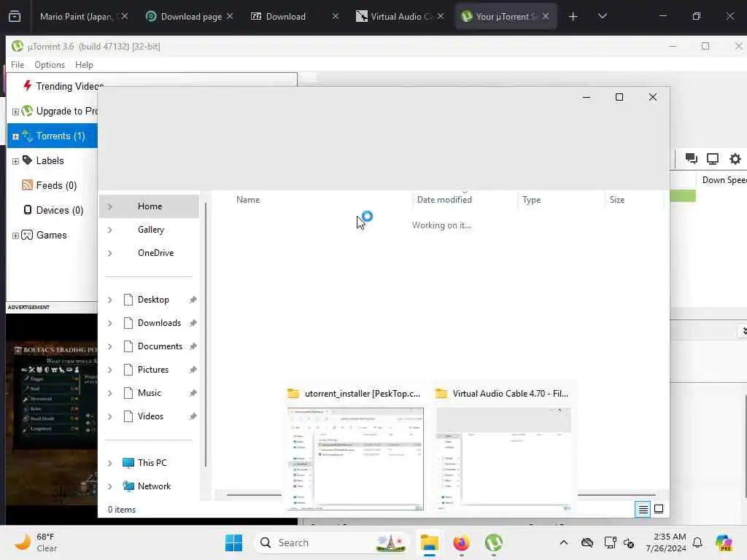Open the Help menu in uTorrent
Viewport: 747px width, 560px height.
pos(84,65)
